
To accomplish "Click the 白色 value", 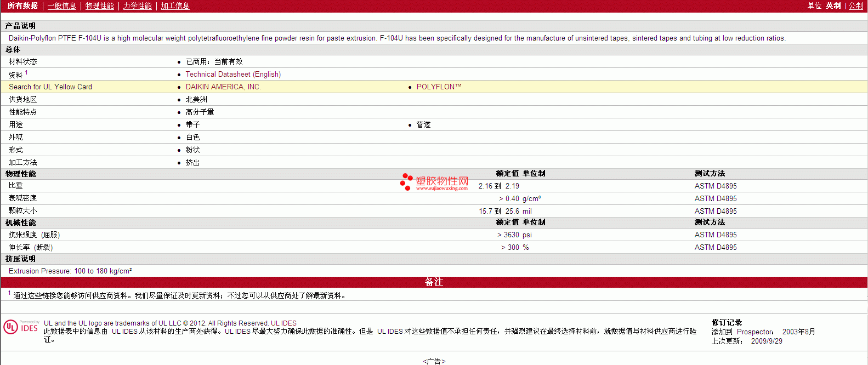I will [x=192, y=137].
